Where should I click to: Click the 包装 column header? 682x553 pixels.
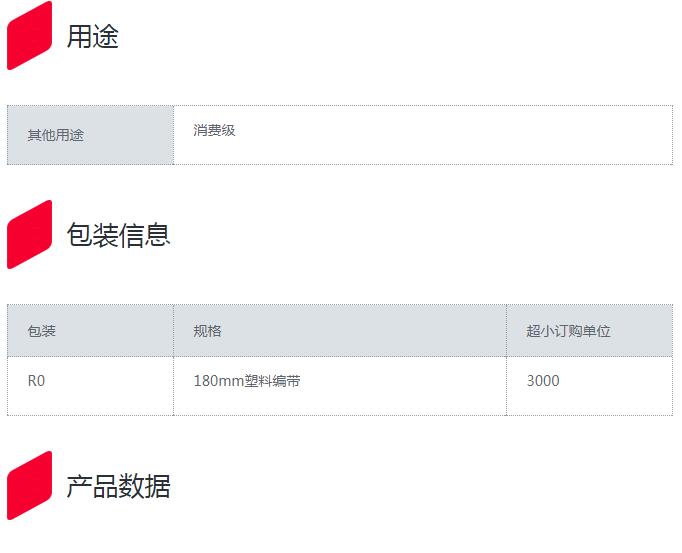click(x=42, y=331)
